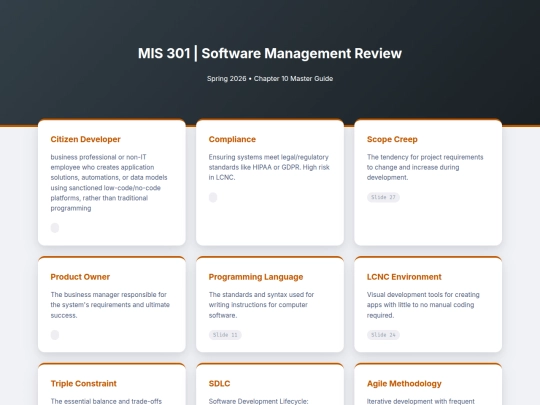The width and height of the screenshot is (540, 405).
Task: Click the LCNC Environment definition paragraph
Action: (423, 305)
